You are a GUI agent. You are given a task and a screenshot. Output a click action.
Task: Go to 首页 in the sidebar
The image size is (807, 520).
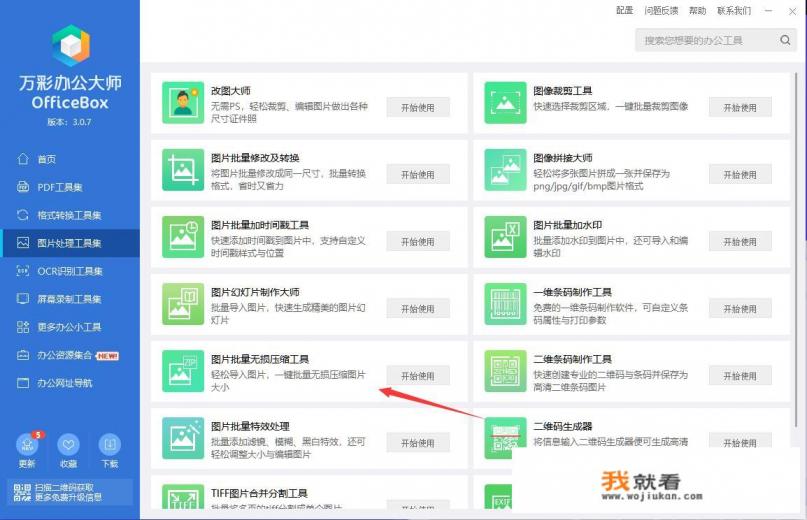(71, 159)
